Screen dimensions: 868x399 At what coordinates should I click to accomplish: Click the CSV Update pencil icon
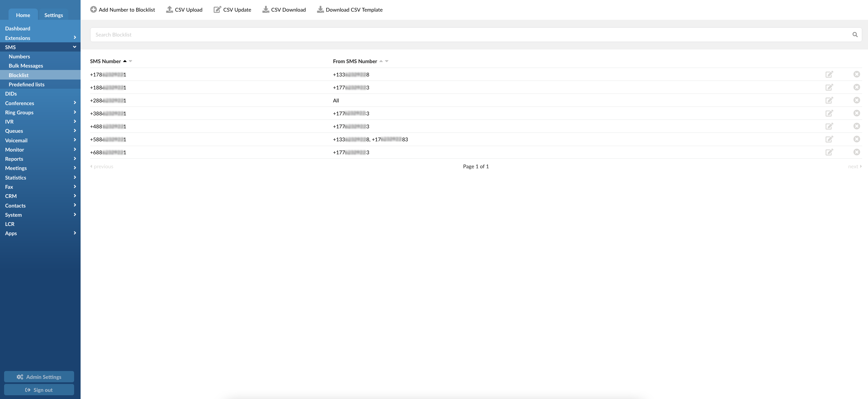[x=218, y=10]
